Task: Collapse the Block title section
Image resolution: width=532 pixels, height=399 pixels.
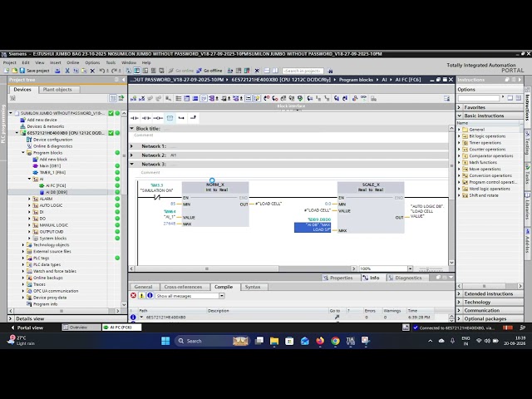Action: (132, 128)
